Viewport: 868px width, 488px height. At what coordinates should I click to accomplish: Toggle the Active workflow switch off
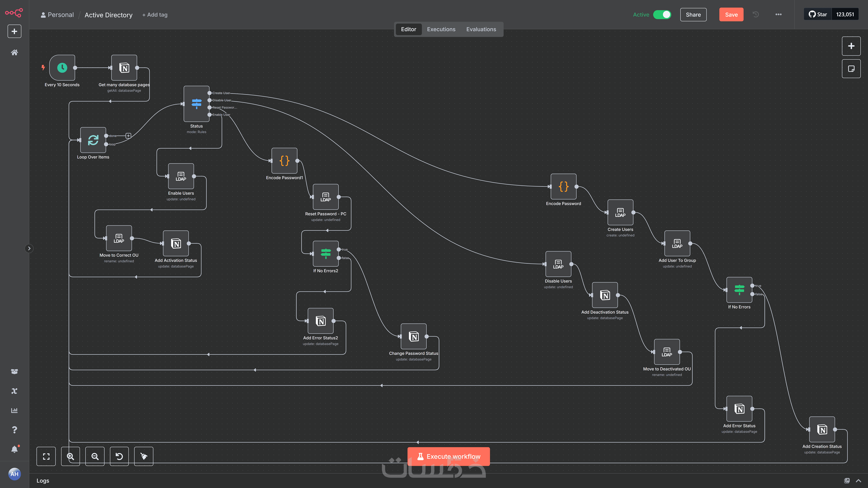662,15
